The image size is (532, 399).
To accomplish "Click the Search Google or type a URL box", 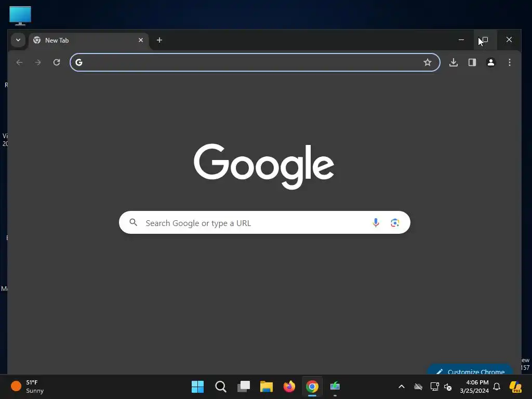I will [264, 222].
